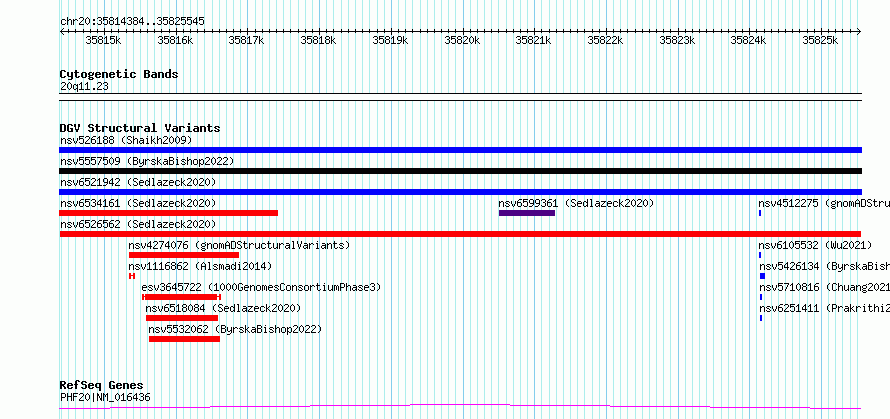Select the red bar under nsv4274076
This screenshot has height=419, width=890.
(184, 255)
